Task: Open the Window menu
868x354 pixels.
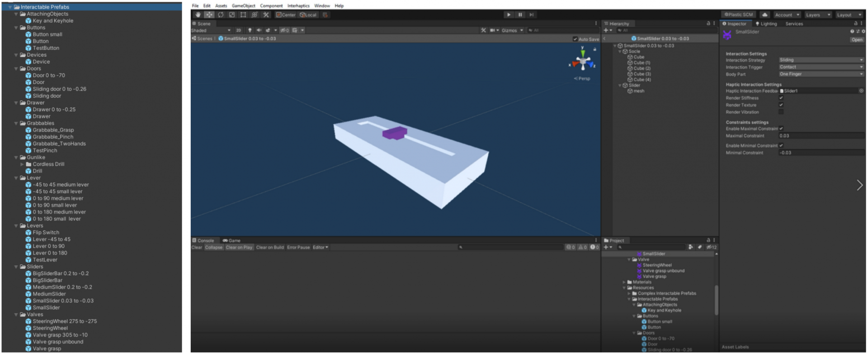Action: pyautogui.click(x=322, y=6)
